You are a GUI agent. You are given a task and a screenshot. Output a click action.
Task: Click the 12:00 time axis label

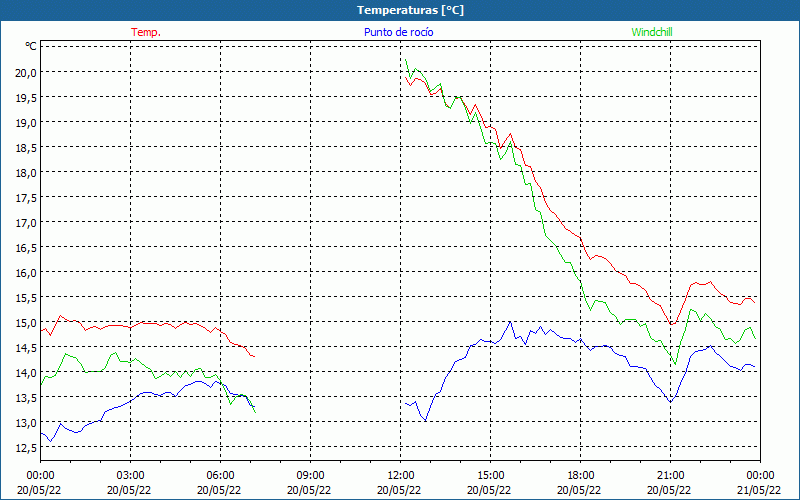(x=401, y=475)
